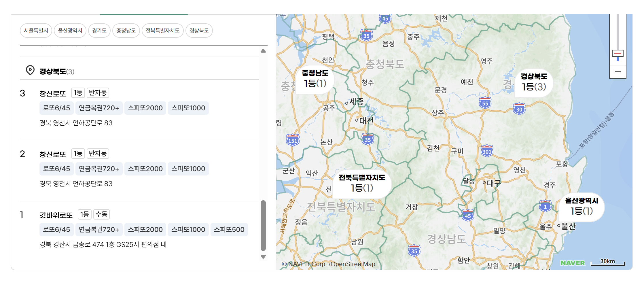The width and height of the screenshot is (644, 291).
Task: Click 스피또2000 tag in entry 3
Action: (x=145, y=108)
